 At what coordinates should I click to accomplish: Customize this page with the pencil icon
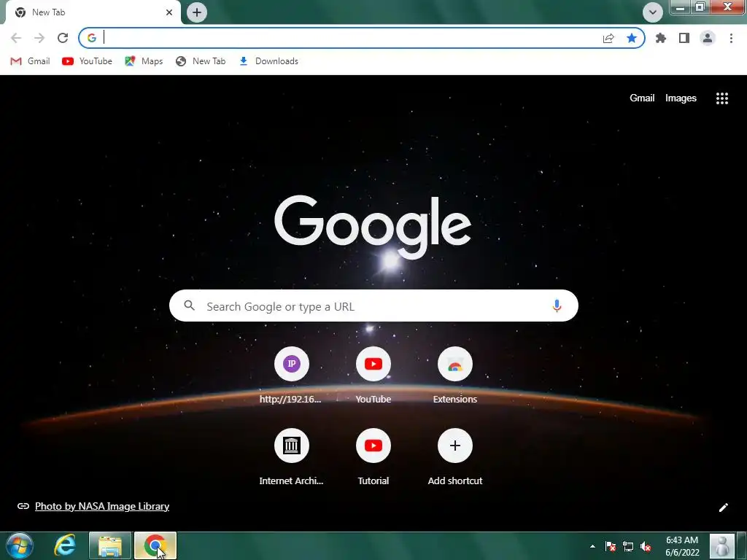723,507
